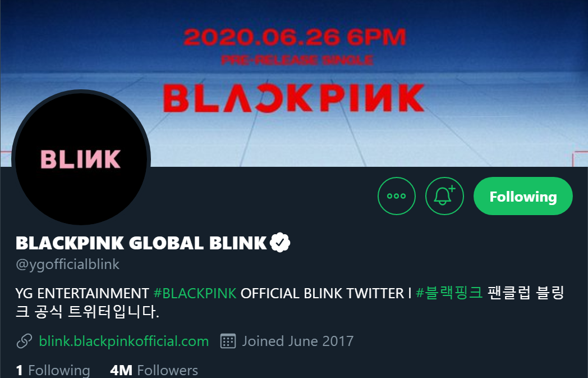Image resolution: width=588 pixels, height=378 pixels.
Task: Visit blink.blackpinkofficial.com website link
Action: point(124,341)
